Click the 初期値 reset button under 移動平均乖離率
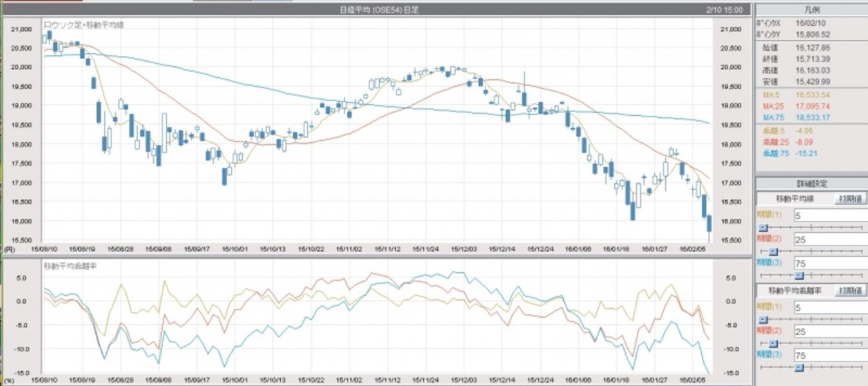Viewport: 868px width, 386px height. 851,289
